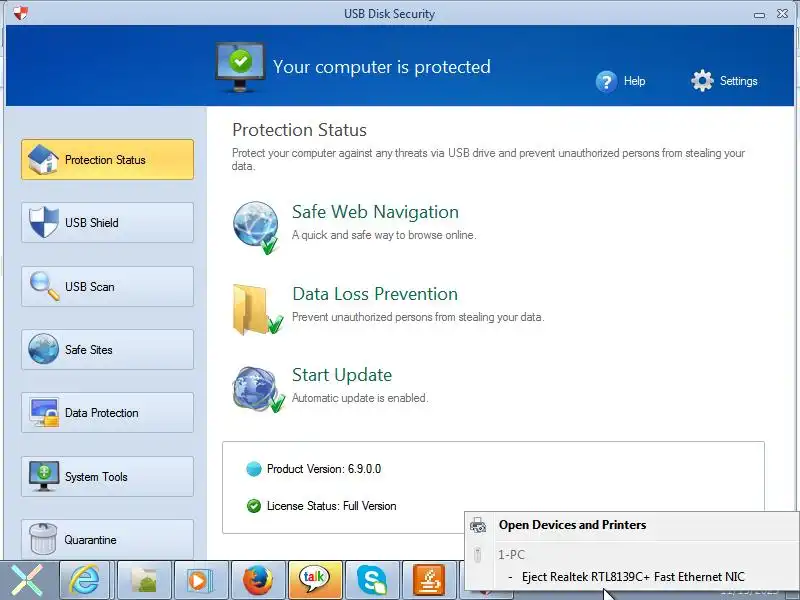Open the orange Java-style taskbar icon
The width and height of the screenshot is (800, 600).
tap(429, 580)
